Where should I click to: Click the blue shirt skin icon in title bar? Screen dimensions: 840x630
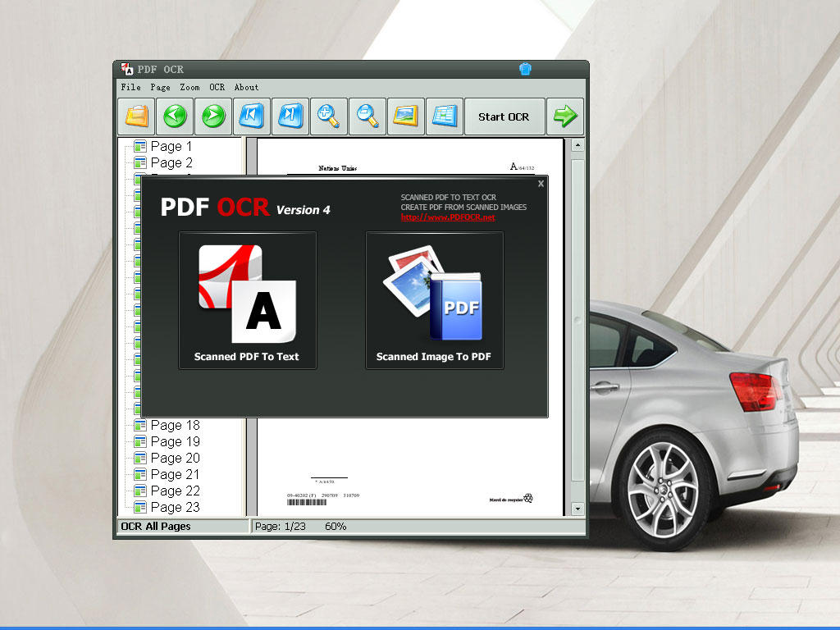pyautogui.click(x=525, y=69)
